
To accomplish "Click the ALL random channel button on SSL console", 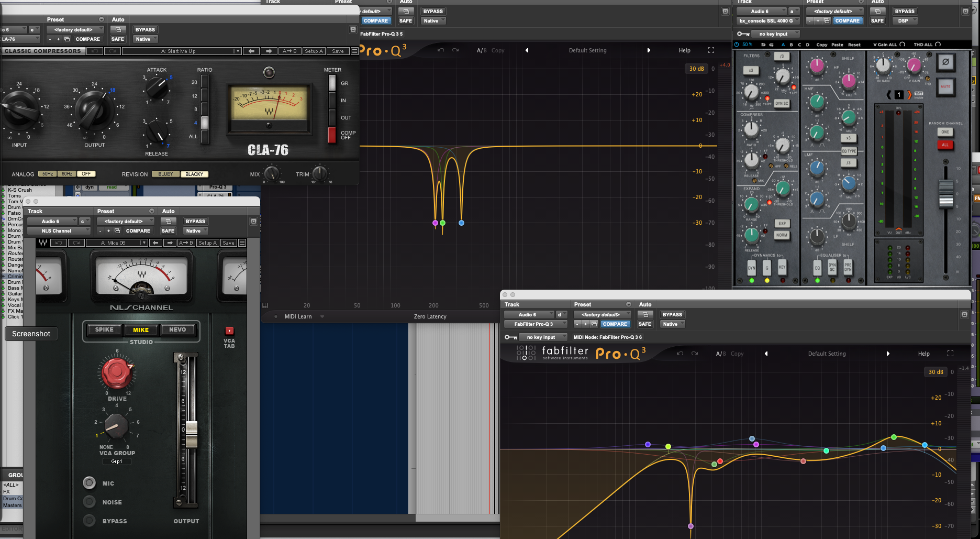I will pos(945,145).
